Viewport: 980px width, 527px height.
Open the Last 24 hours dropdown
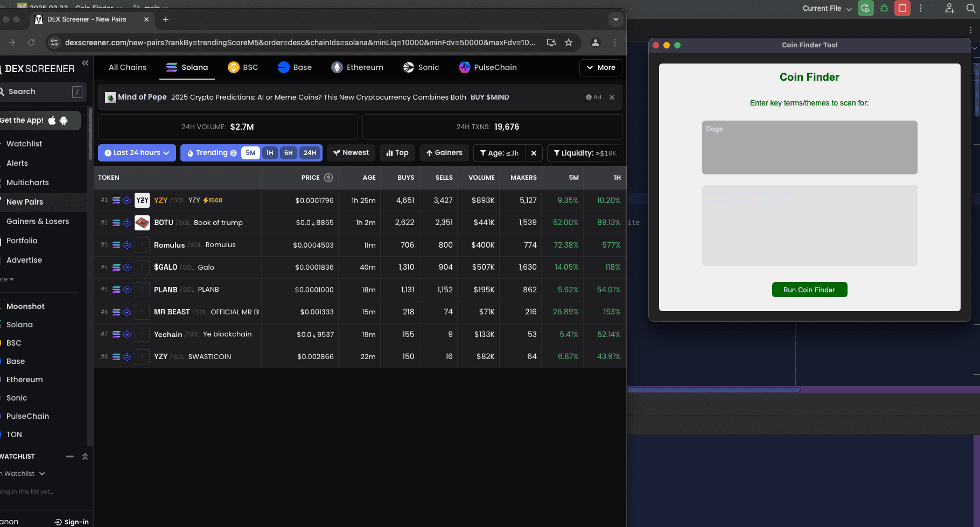tap(137, 153)
